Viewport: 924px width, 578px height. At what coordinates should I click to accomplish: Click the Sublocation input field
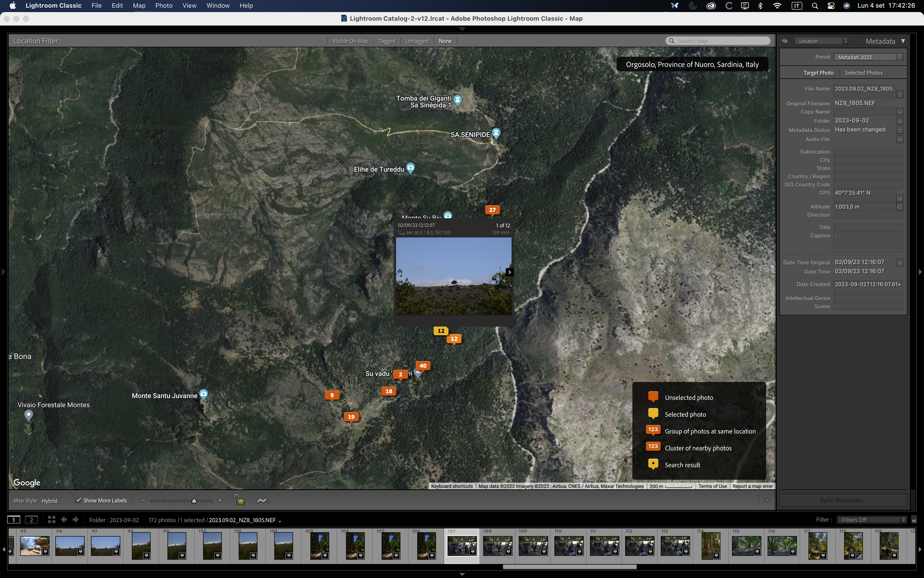tap(868, 152)
